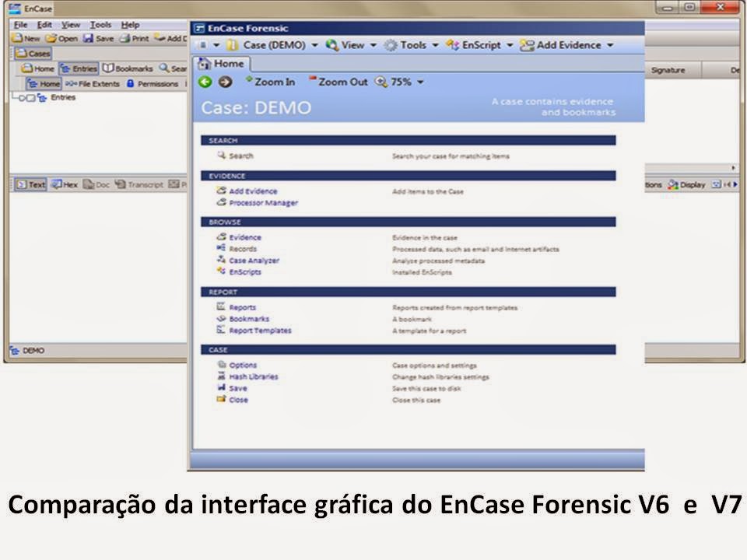
Task: Open the Edit menu in EnCase V6
Action: [x=44, y=25]
